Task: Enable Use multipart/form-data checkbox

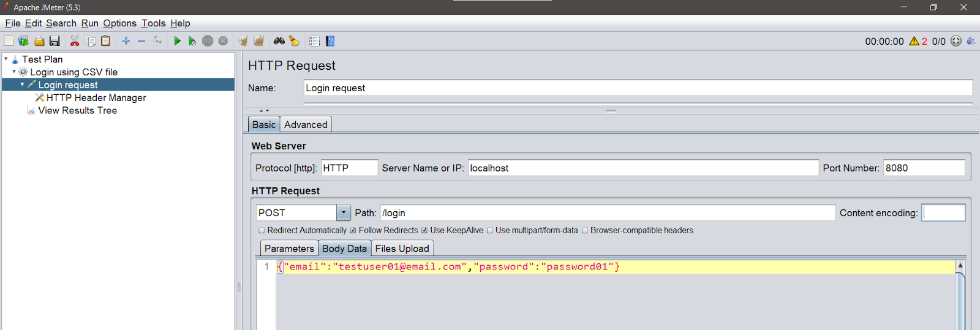Action: 489,230
